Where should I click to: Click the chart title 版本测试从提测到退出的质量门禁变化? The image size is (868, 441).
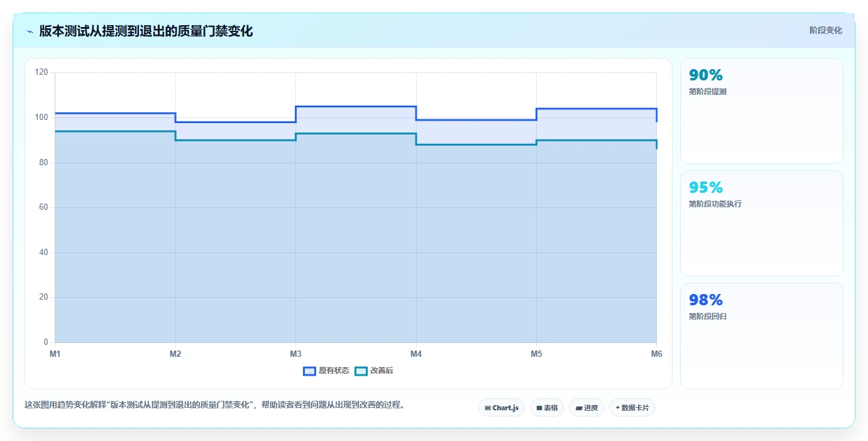pos(146,31)
